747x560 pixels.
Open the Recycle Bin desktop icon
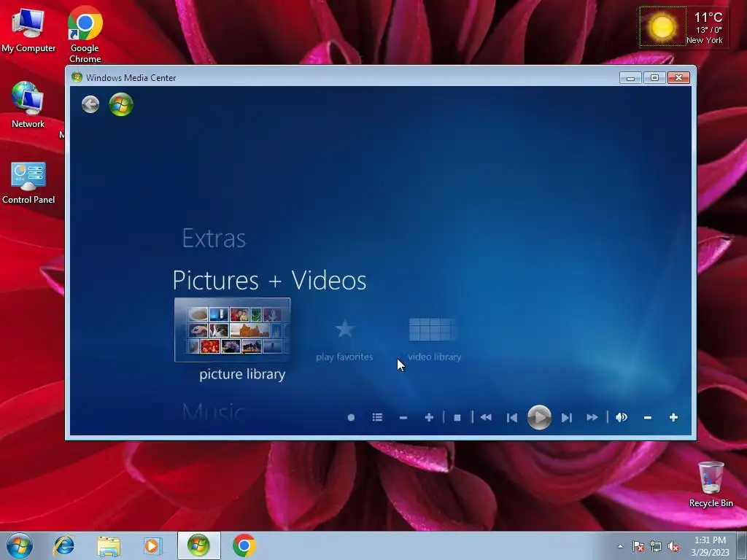pos(711,484)
